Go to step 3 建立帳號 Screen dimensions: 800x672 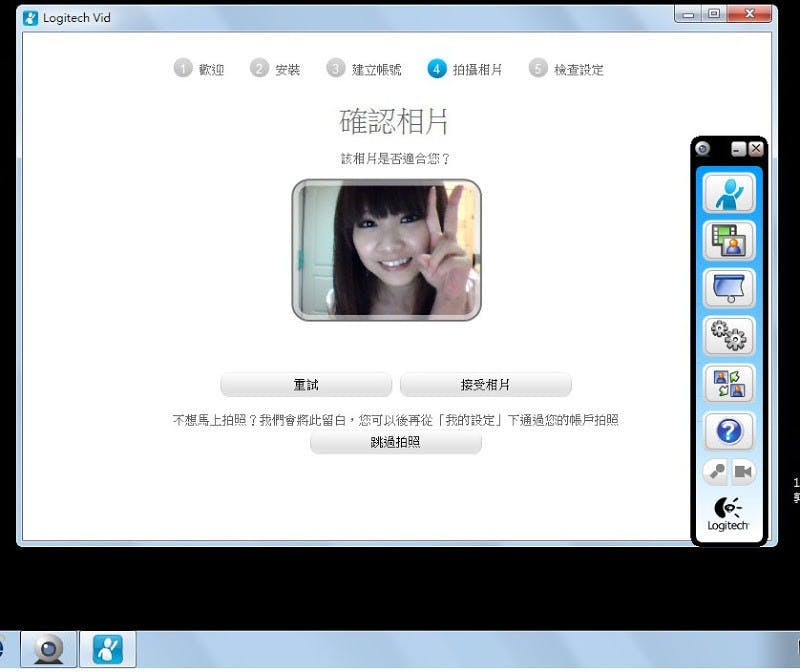364,69
